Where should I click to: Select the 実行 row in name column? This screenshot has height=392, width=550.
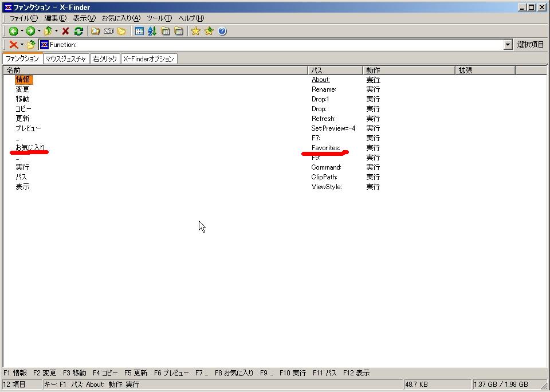coord(22,167)
